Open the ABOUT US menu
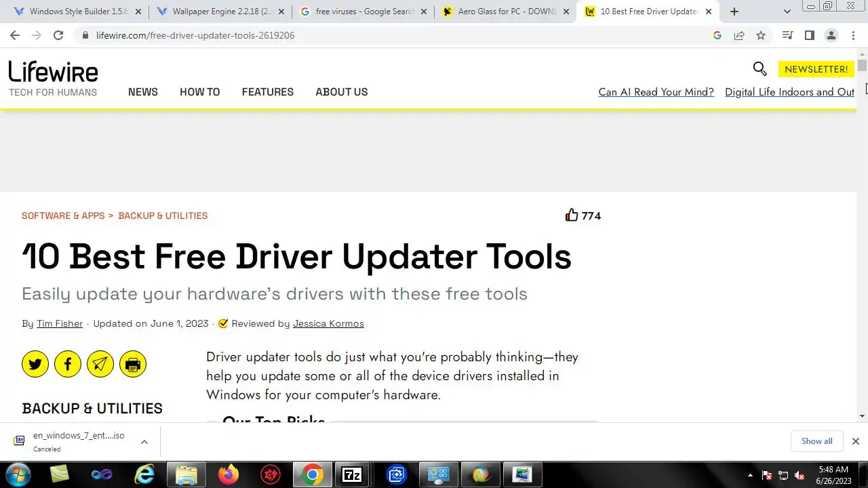 (x=342, y=92)
